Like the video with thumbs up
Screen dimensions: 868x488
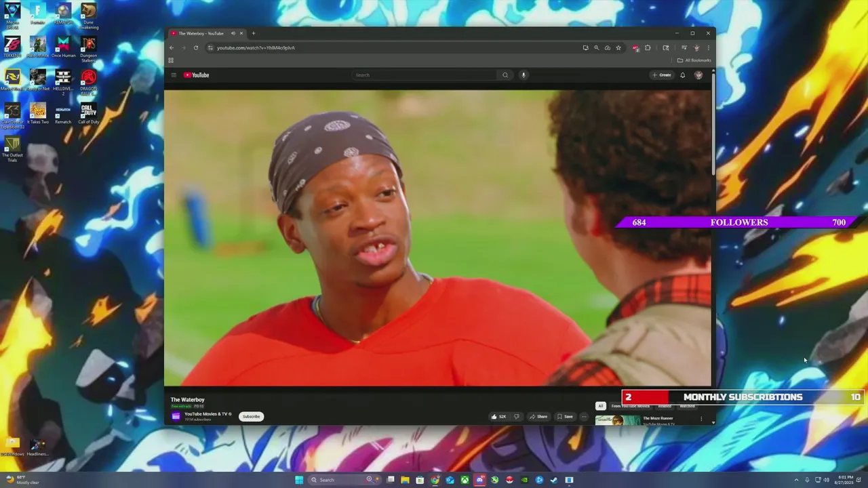(498, 417)
